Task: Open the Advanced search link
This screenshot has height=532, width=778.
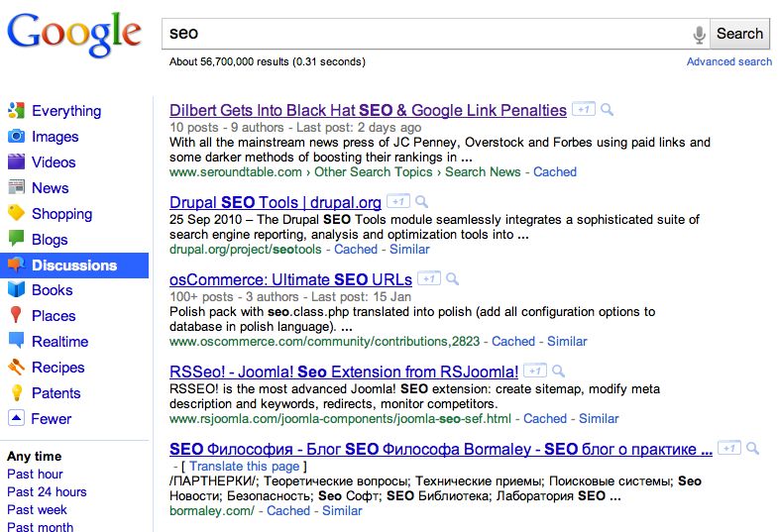Action: click(x=728, y=61)
